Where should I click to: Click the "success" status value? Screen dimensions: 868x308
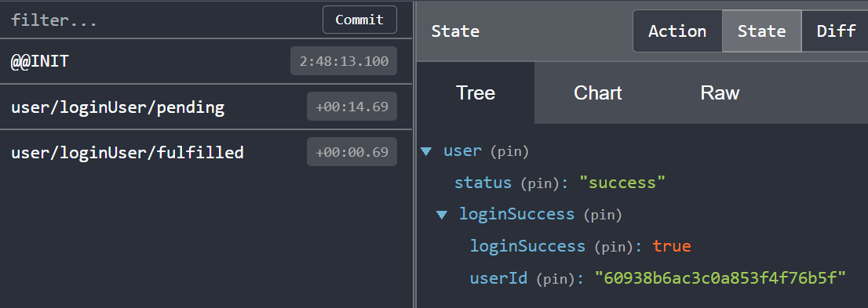click(x=622, y=183)
